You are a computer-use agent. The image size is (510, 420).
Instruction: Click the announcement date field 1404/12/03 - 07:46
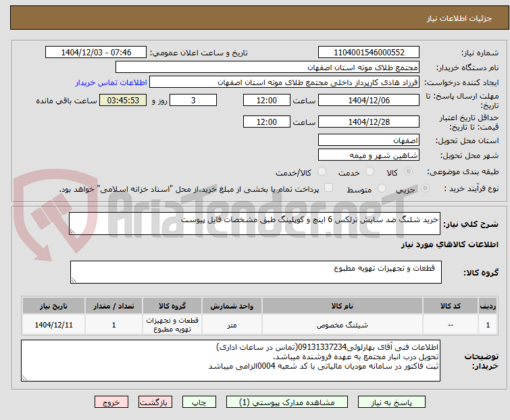pos(96,53)
